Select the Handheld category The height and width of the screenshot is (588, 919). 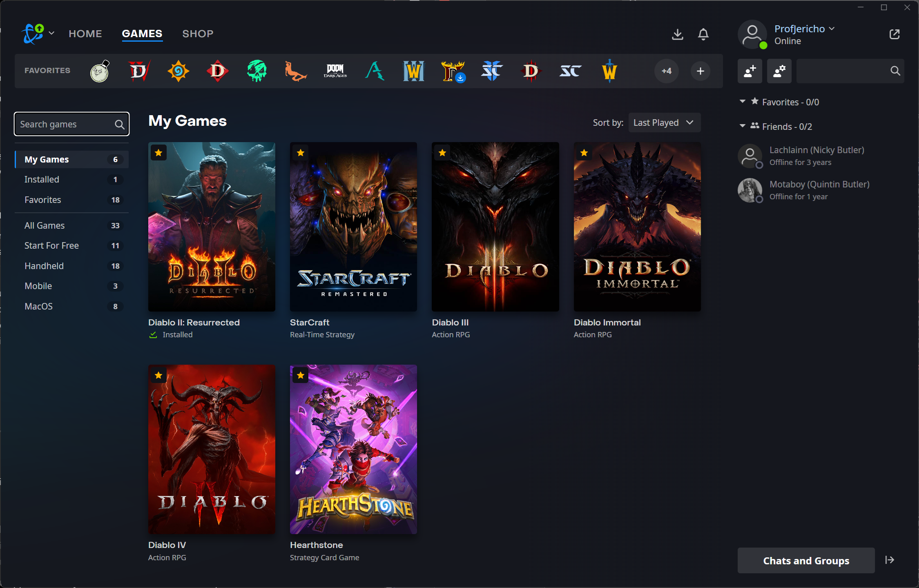click(71, 266)
